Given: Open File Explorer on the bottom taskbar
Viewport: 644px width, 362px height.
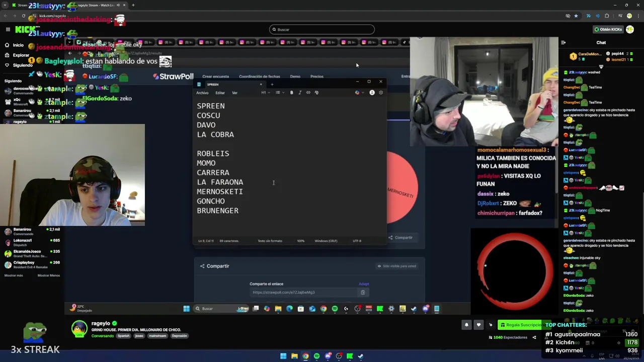Looking at the screenshot, I should (x=294, y=356).
